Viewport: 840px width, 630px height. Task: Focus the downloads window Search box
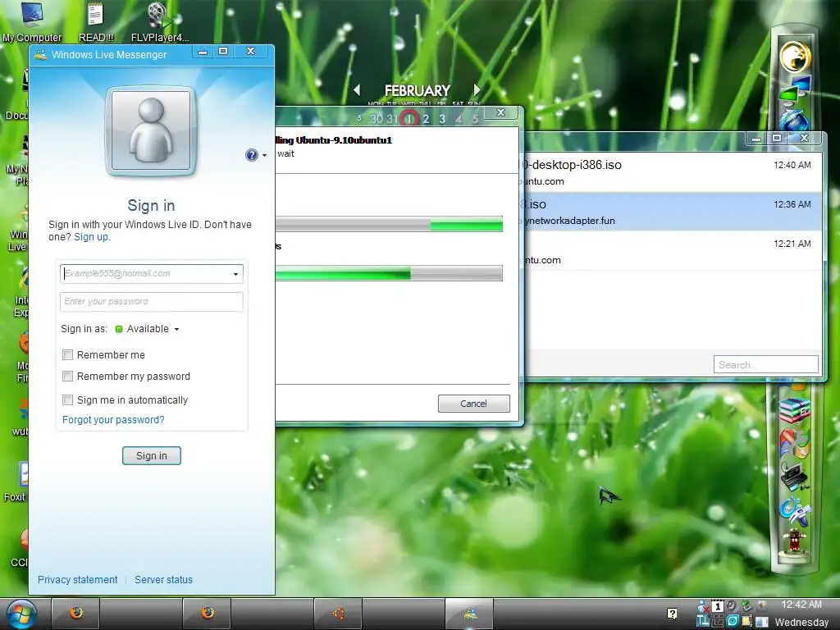click(765, 364)
